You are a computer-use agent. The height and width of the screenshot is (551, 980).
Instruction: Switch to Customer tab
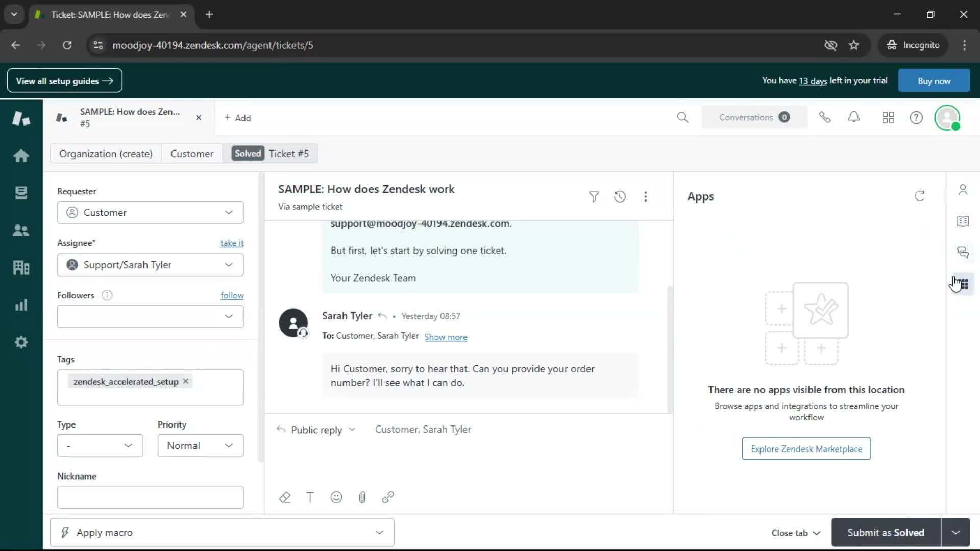(192, 154)
